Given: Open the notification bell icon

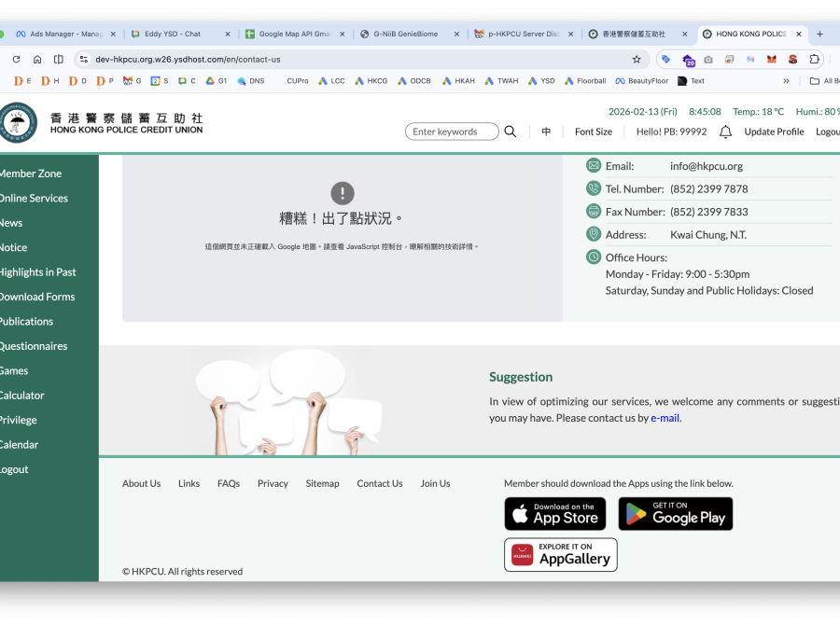Looking at the screenshot, I should tap(725, 132).
